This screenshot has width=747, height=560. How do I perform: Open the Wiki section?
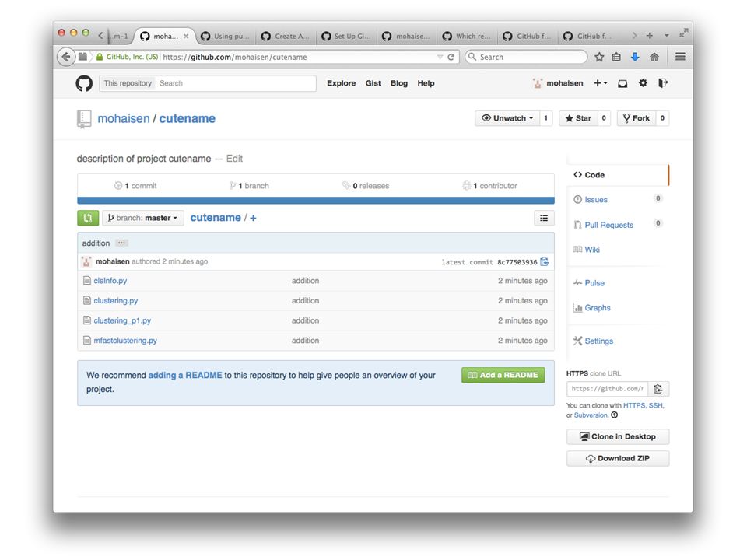click(592, 250)
